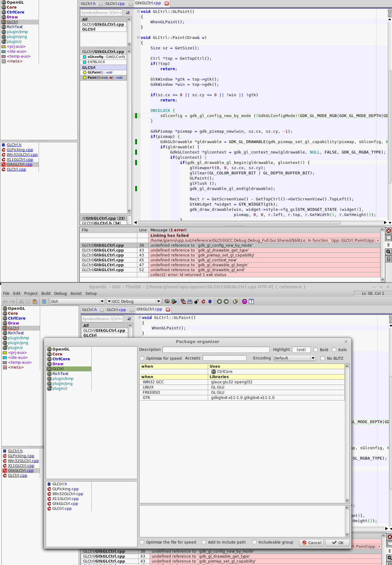
Task: Enable the Bold checkbox
Action: pos(316,350)
